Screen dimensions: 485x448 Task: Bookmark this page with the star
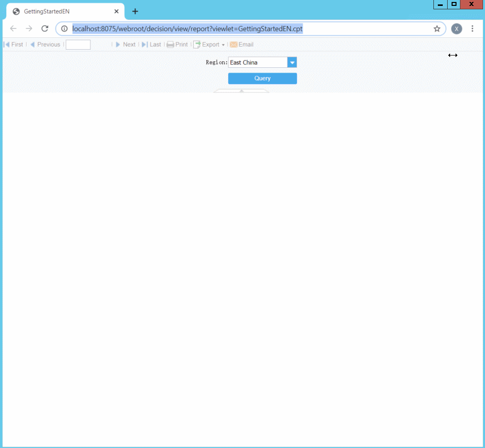437,28
